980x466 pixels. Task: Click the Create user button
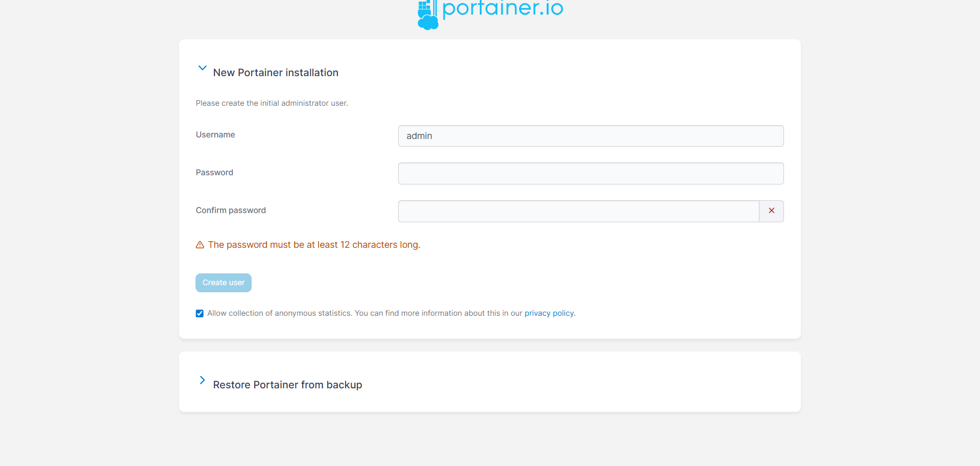(x=224, y=283)
